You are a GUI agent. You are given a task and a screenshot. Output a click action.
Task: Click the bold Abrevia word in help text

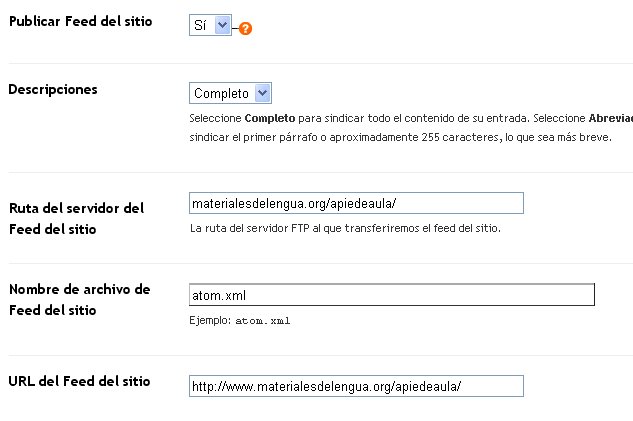coord(610,118)
